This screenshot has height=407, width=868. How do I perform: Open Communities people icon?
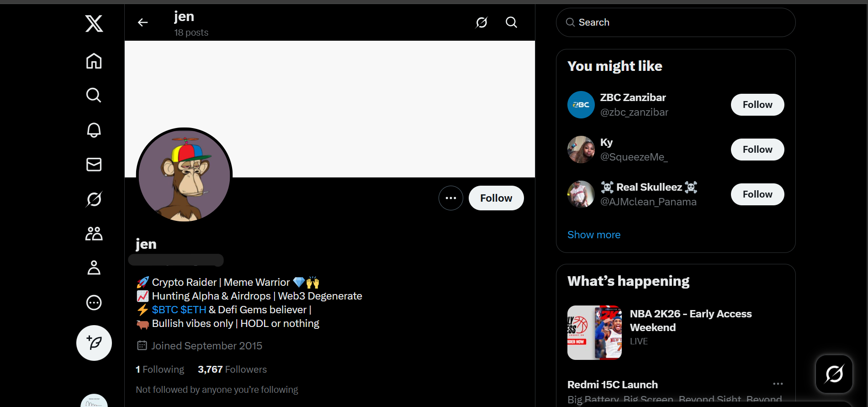coord(94,234)
